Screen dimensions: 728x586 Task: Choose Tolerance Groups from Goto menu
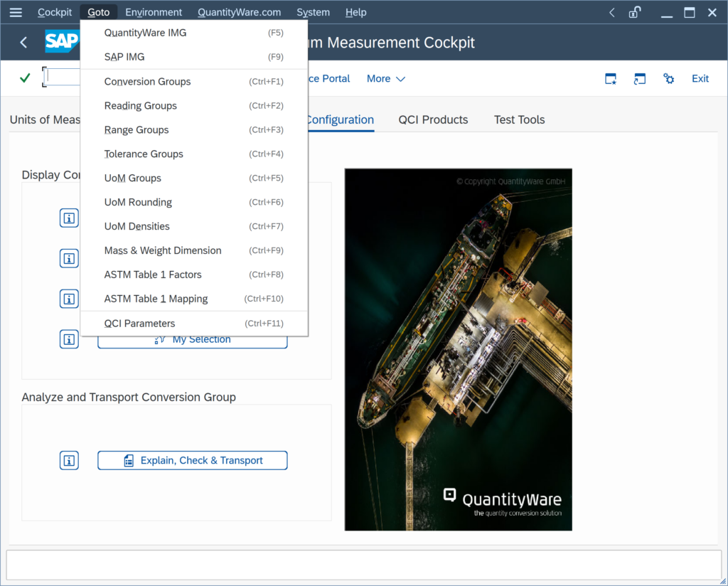point(194,154)
